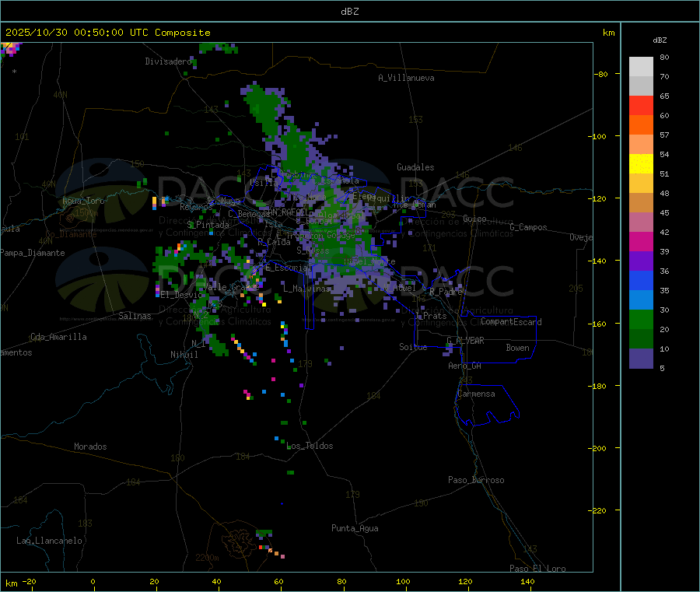This screenshot has height=592, width=700.
Task: Click the 39 dBZ purple legend swatch
Action: (641, 261)
